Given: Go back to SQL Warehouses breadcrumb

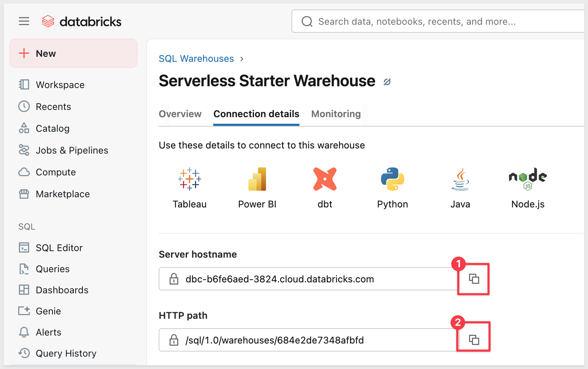Looking at the screenshot, I should click(x=196, y=59).
